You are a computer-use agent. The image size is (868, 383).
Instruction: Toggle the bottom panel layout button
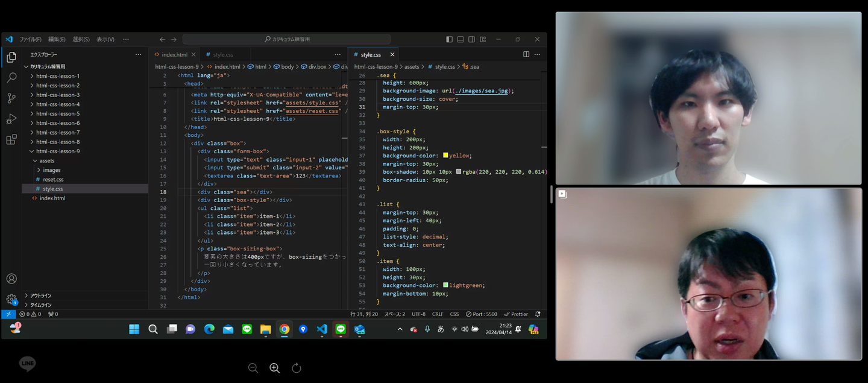[x=461, y=39]
